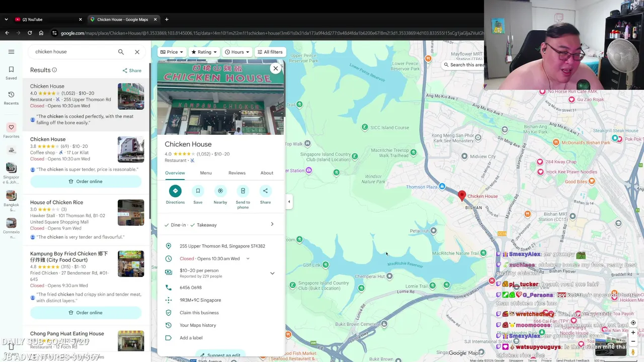The width and height of the screenshot is (644, 362).
Task: Switch to the YouTube browser tab
Action: pos(48,20)
